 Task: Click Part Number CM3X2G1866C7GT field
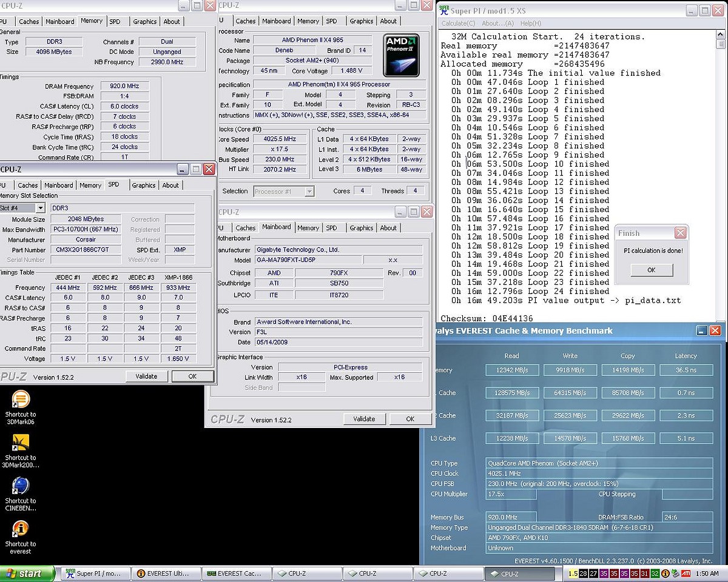(x=86, y=250)
